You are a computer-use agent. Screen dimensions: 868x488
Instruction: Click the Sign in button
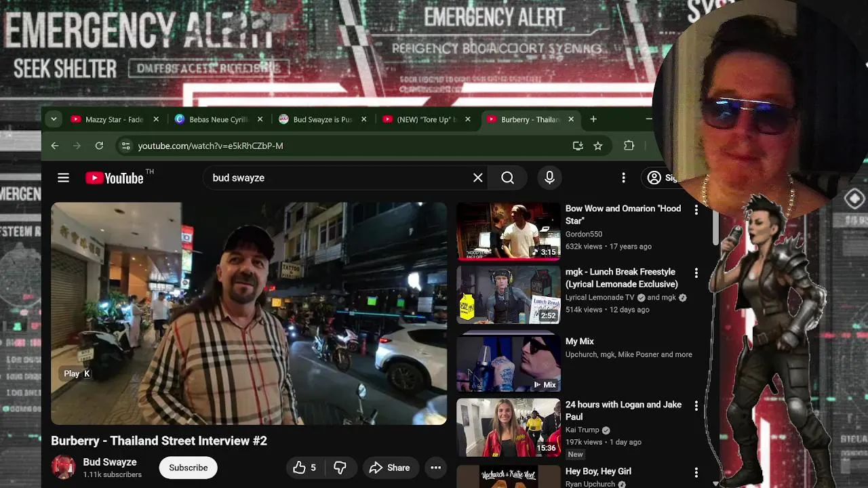(661, 178)
